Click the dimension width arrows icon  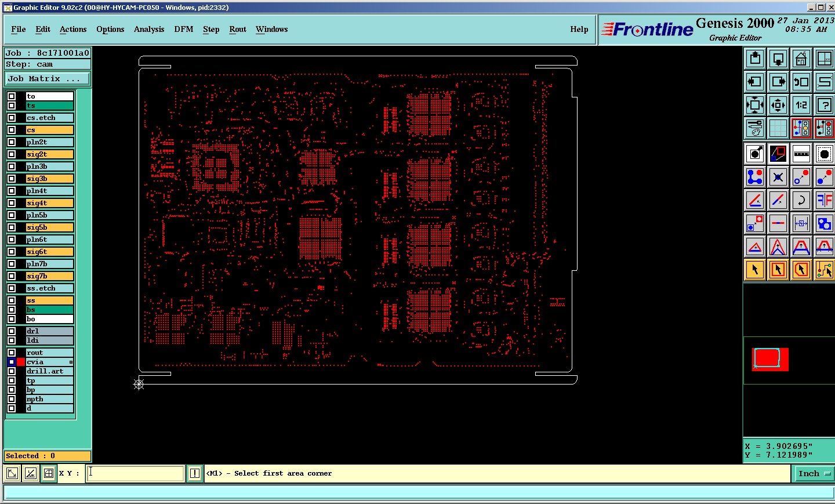[x=801, y=223]
